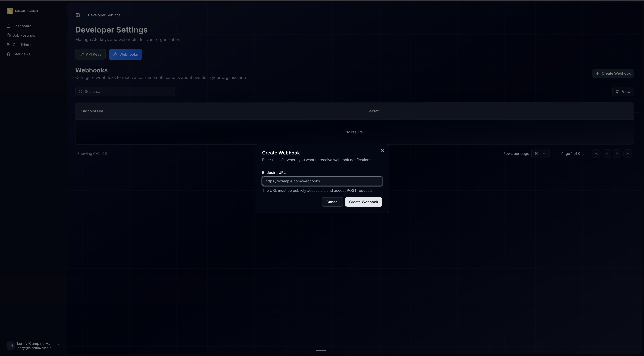Select the Webhooks tab
644x356 pixels.
point(125,54)
